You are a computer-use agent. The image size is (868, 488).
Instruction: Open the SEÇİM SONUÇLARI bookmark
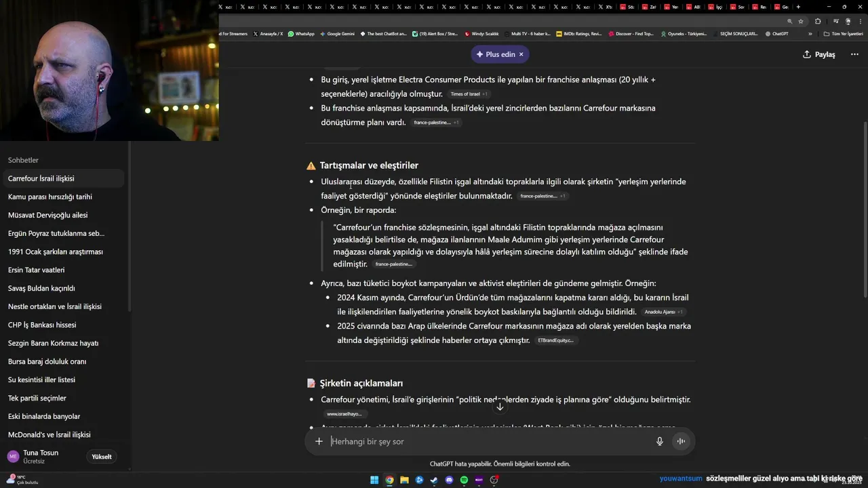734,34
